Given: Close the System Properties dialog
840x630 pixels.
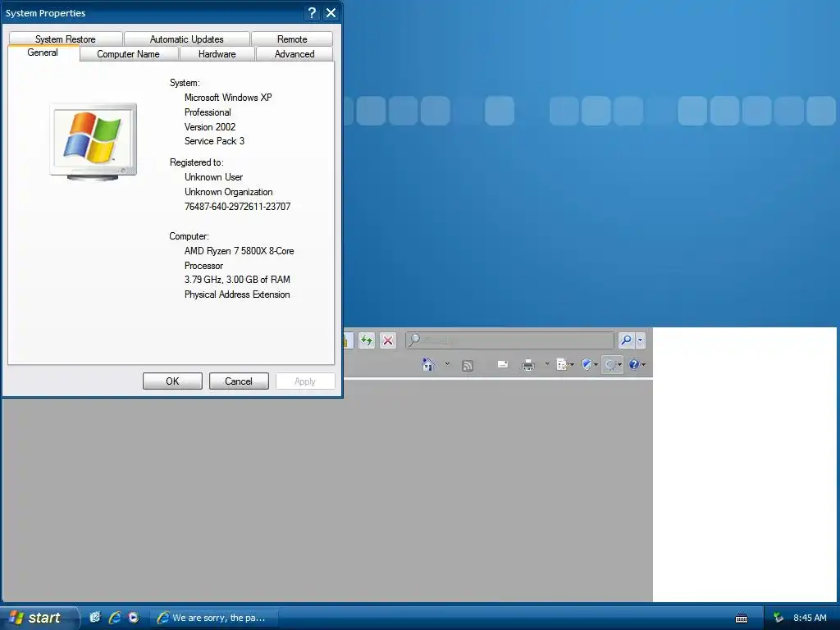Looking at the screenshot, I should pos(331,13).
